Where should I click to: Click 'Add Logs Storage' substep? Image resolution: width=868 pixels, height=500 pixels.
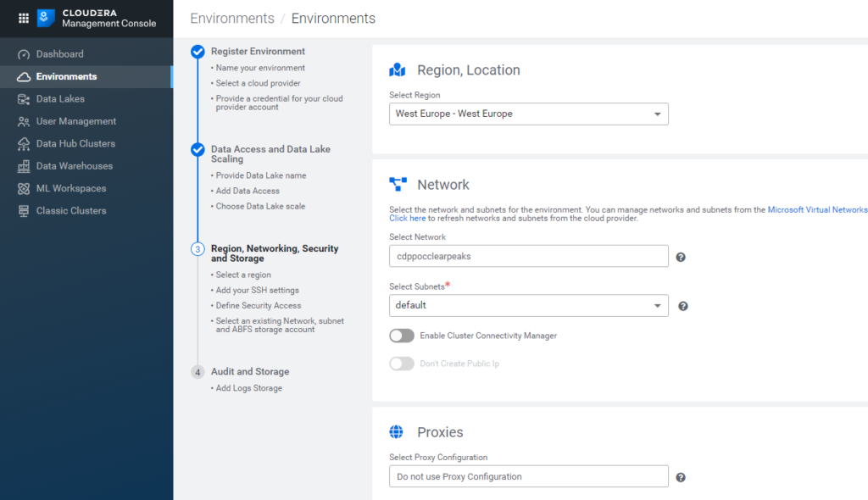249,388
